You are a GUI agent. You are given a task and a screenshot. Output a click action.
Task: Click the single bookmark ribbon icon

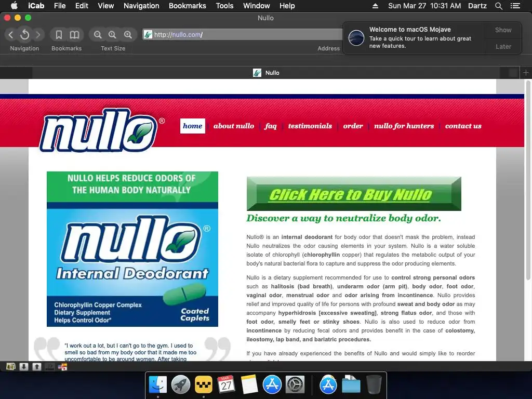click(59, 35)
